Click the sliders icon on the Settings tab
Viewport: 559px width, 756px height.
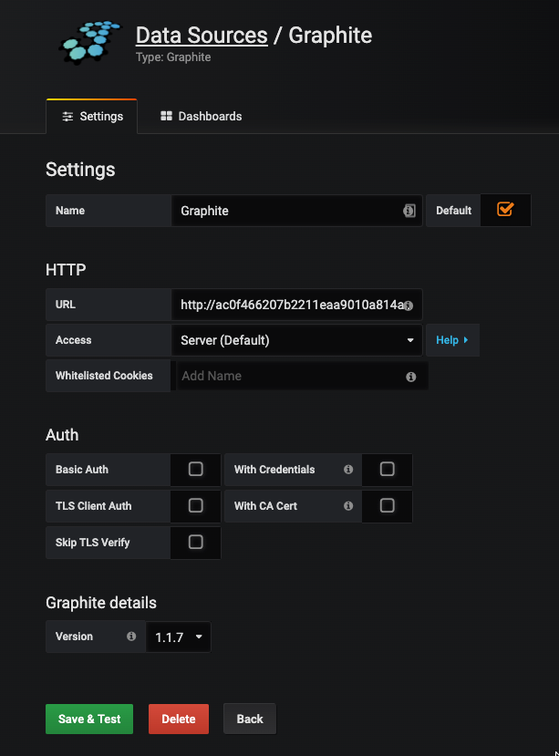click(67, 116)
